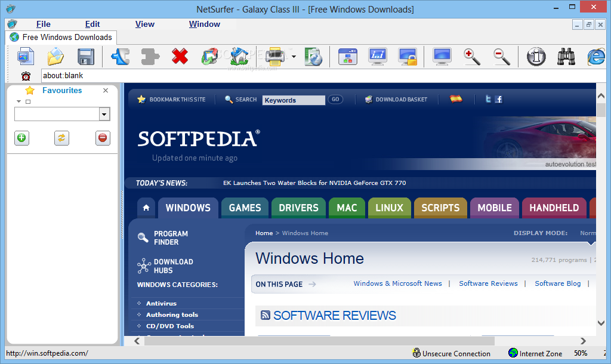Screen dimensions: 611x364
Task: Open Download Hubs
Action: (x=165, y=266)
